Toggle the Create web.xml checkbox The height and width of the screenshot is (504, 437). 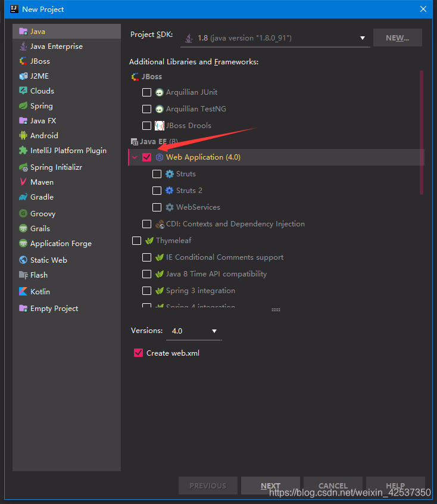coord(138,353)
